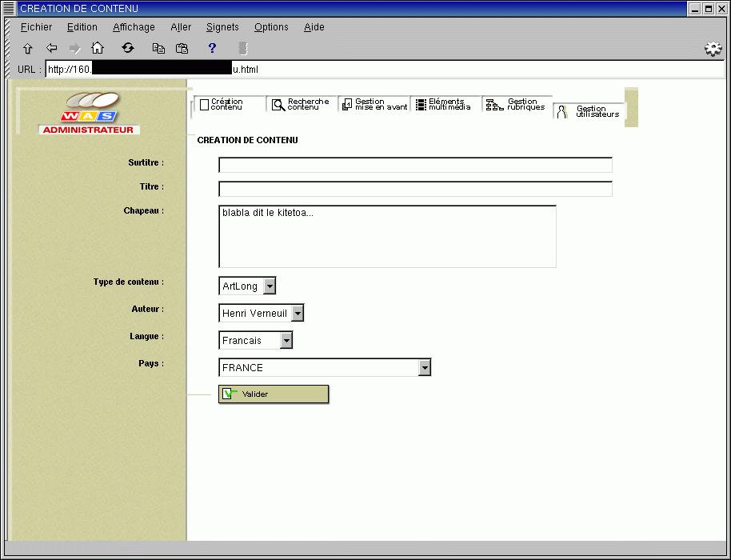The image size is (731, 560).
Task: Select the Eléments multimédia tab
Action: 445,105
